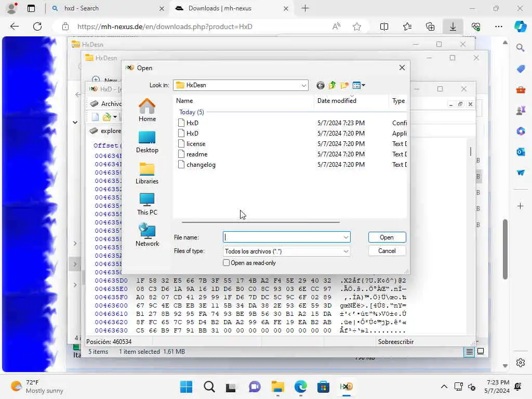Expand the Look in HxDesn dropdown
The width and height of the screenshot is (532, 399).
pyautogui.click(x=303, y=86)
